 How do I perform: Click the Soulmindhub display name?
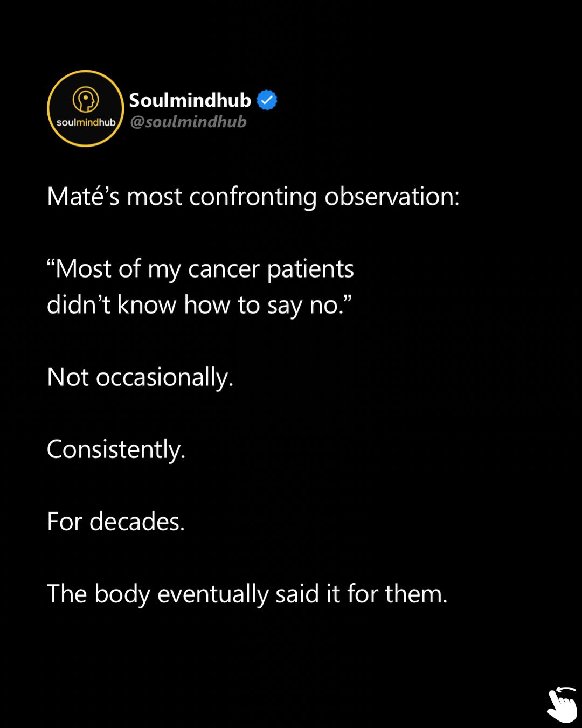(190, 100)
